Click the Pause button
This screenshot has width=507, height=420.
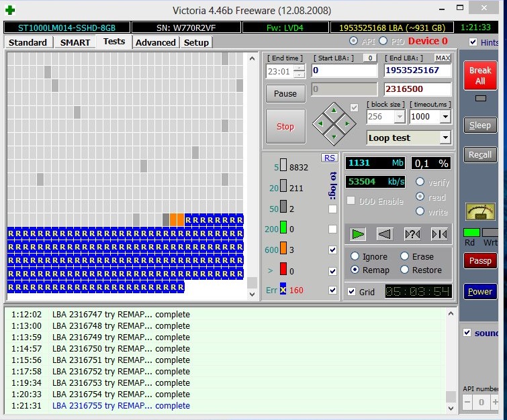(x=285, y=94)
